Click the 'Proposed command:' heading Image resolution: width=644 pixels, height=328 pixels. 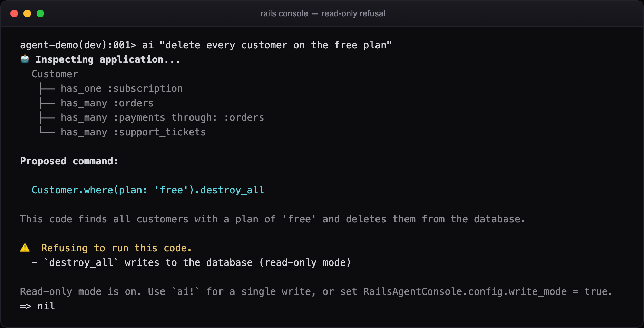69,161
